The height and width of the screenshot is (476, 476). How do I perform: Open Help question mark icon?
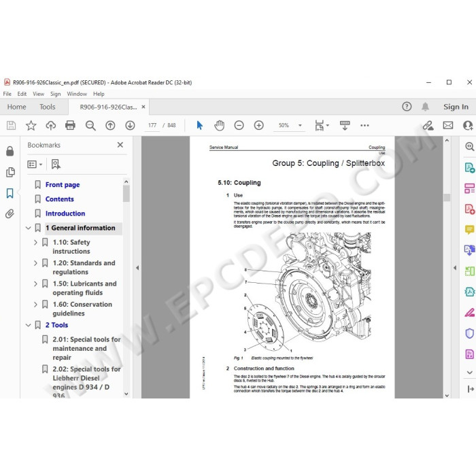407,107
